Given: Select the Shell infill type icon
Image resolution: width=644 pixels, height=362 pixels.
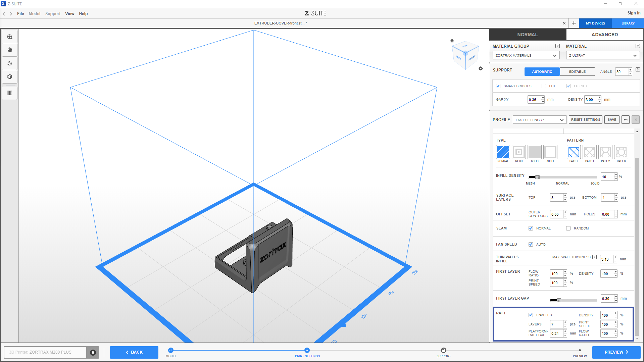Looking at the screenshot, I should coord(550,152).
